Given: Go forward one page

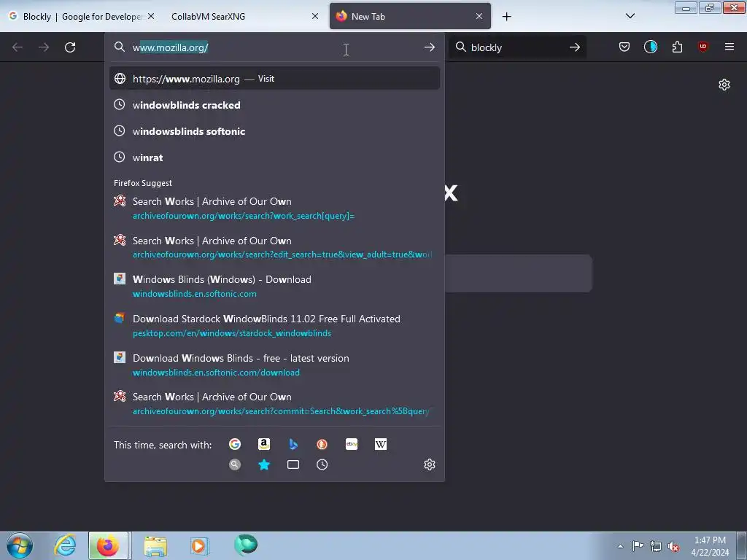Looking at the screenshot, I should pyautogui.click(x=44, y=47).
